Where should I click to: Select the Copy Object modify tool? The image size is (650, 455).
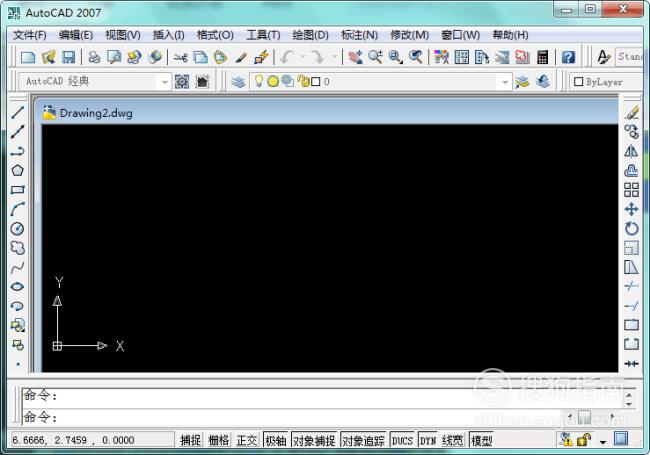click(x=631, y=132)
